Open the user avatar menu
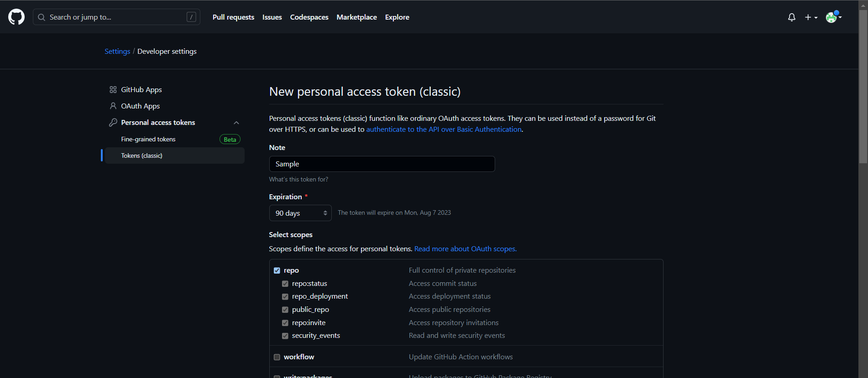The width and height of the screenshot is (868, 378). coord(833,17)
